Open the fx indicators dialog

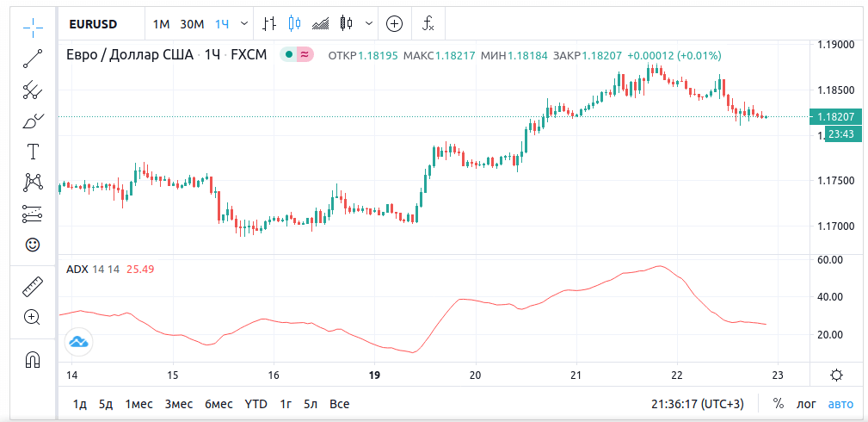(x=428, y=24)
